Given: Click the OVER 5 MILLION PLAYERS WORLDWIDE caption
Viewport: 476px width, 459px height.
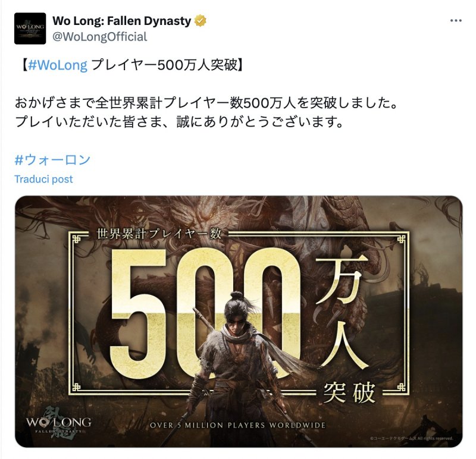Looking at the screenshot, I should tap(237, 425).
